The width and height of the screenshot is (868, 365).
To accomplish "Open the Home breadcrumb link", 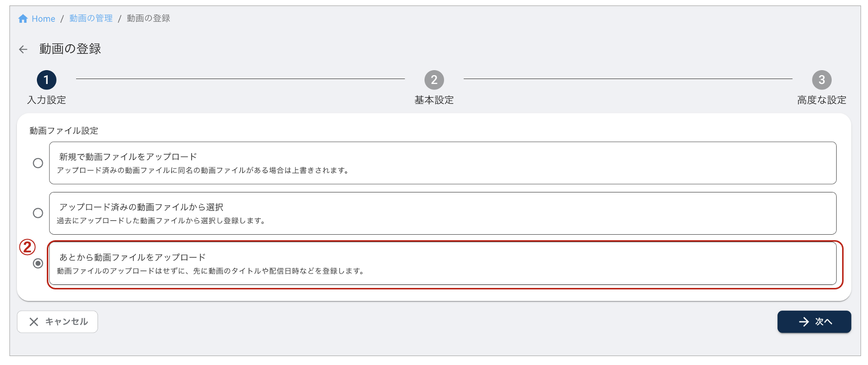I will pos(43,19).
